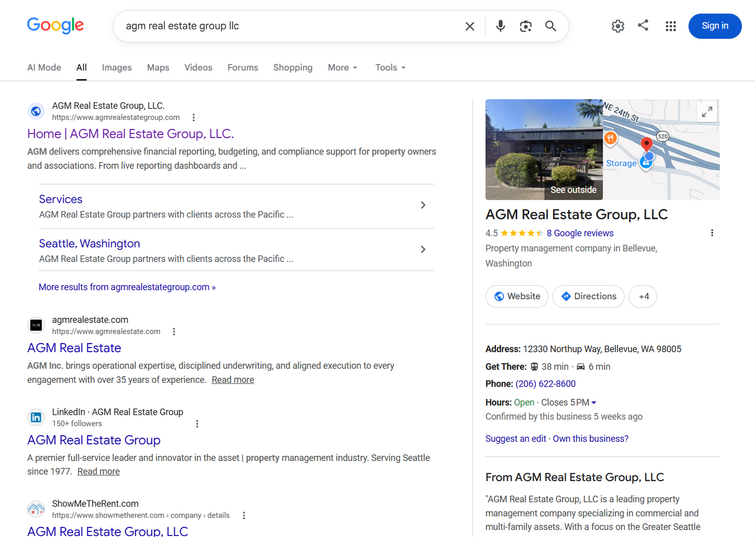Expand the More dropdown menu

point(342,68)
